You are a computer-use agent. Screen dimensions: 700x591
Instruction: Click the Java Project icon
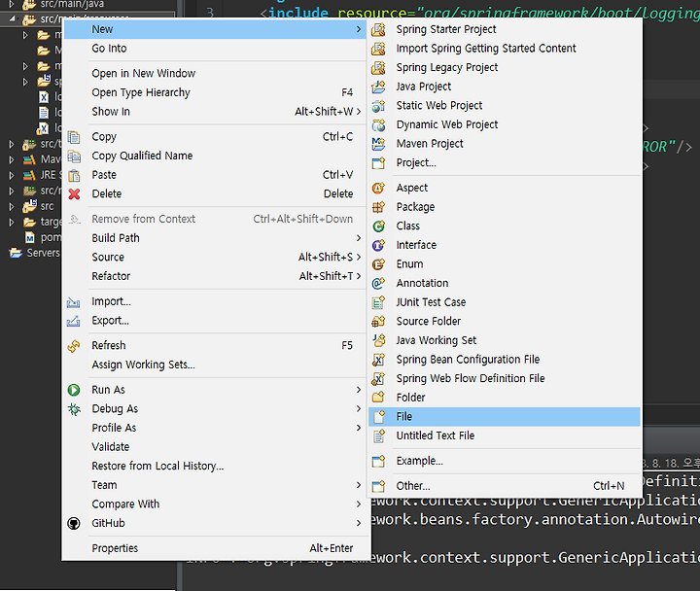378,87
